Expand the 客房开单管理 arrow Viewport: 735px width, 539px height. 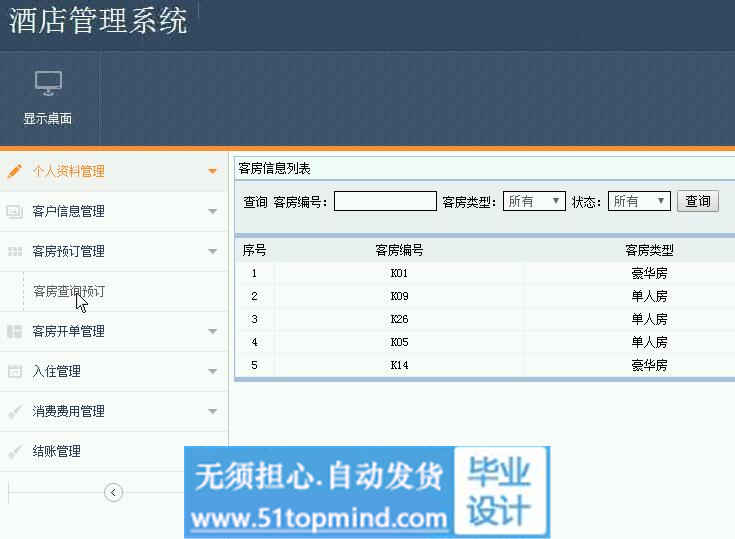pos(212,331)
